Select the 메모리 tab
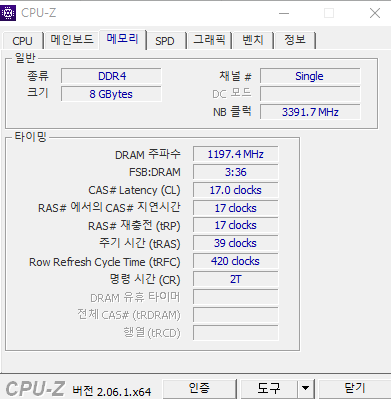This screenshot has height=399, width=391. (x=122, y=39)
